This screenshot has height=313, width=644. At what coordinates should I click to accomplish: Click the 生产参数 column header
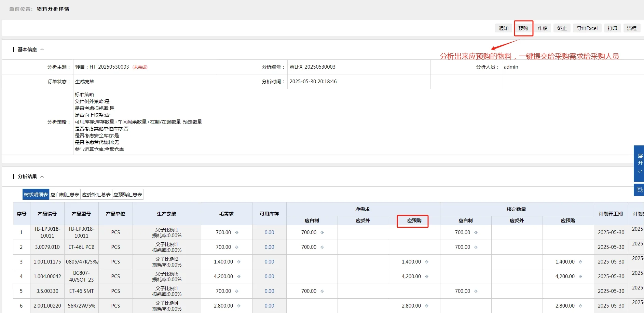[167, 214]
